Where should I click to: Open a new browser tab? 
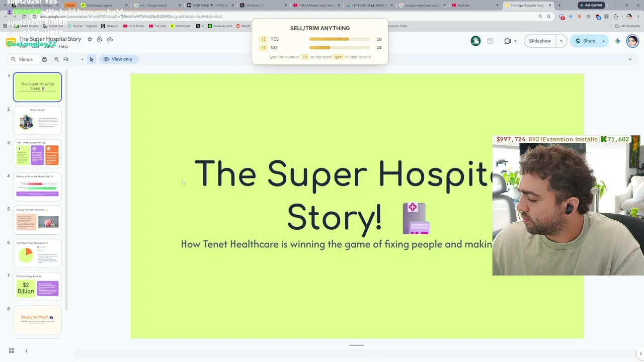pos(559,6)
